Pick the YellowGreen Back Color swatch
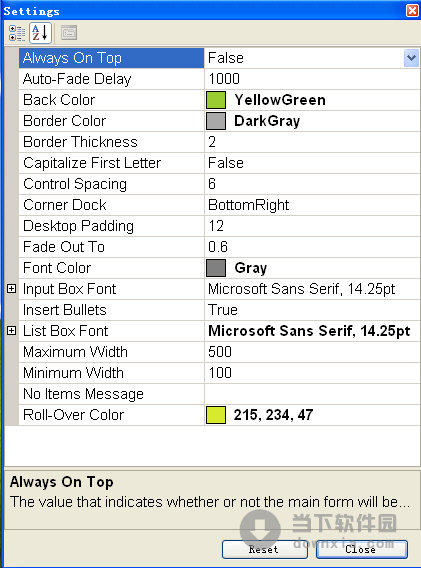421x568 pixels. [216, 100]
